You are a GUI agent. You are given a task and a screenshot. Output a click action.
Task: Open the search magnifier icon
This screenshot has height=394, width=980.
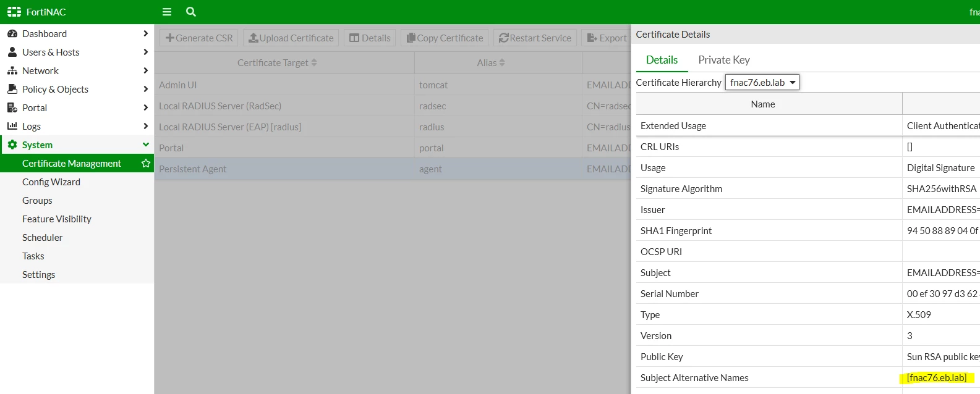[191, 12]
